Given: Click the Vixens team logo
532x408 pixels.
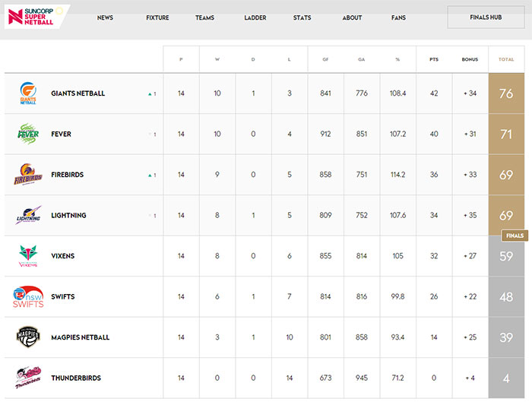Looking at the screenshot, I should click(28, 256).
